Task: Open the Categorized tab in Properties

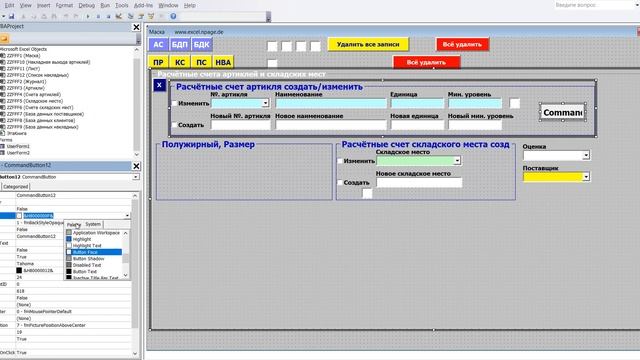Action: pos(16,187)
